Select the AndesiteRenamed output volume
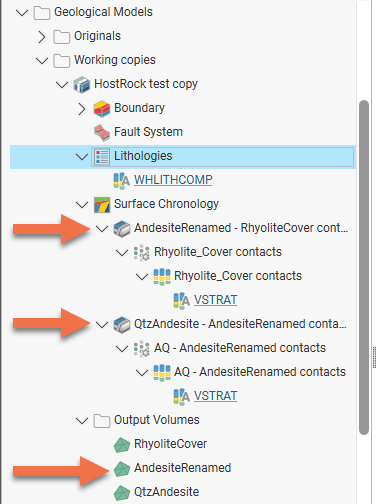This screenshot has height=504, width=377. 182,468
